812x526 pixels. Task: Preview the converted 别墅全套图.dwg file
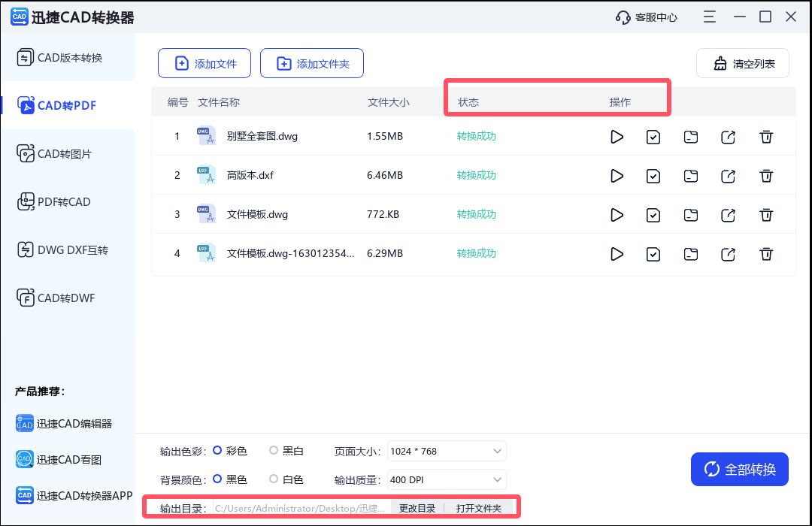[617, 136]
